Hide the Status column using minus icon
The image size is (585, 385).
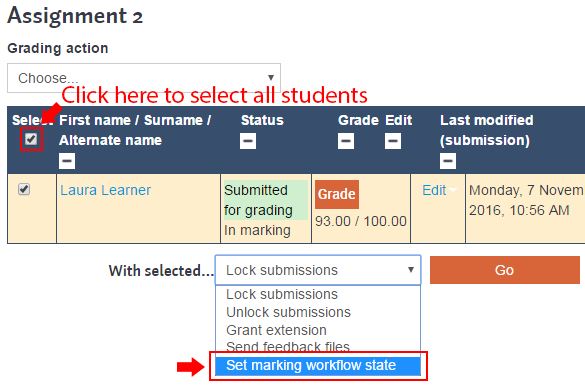point(248,141)
